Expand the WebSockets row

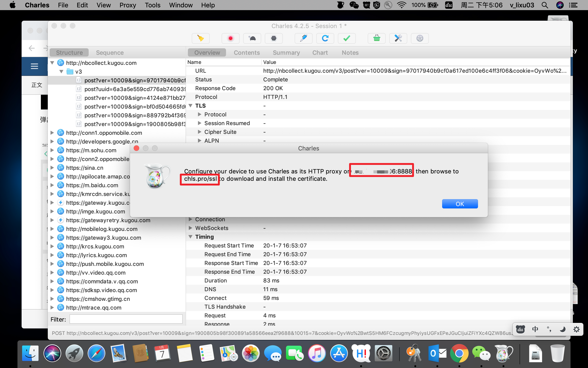190,228
